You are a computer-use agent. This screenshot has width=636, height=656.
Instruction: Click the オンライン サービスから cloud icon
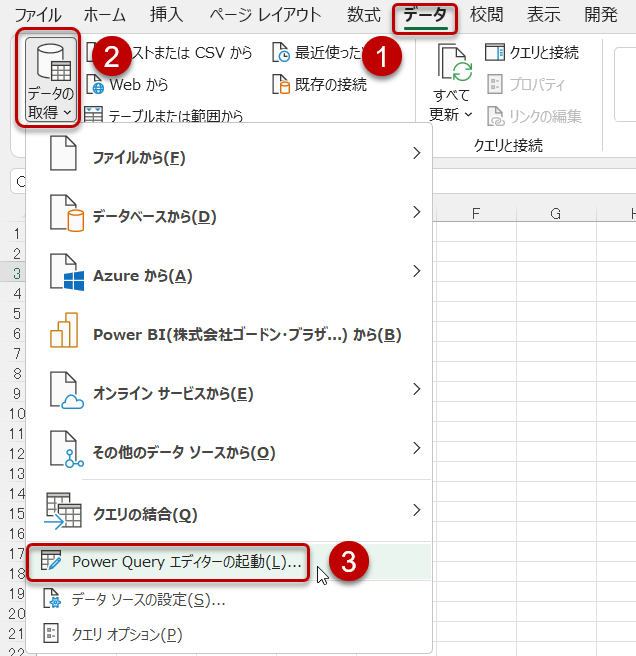coord(67,390)
